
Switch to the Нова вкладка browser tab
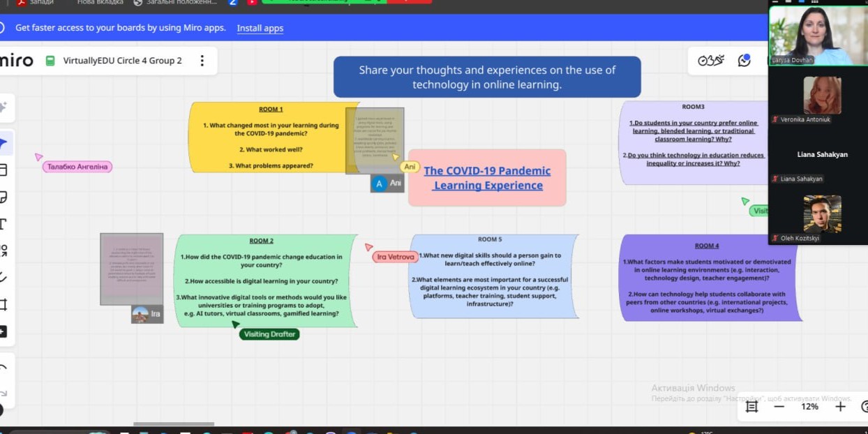click(x=100, y=2)
